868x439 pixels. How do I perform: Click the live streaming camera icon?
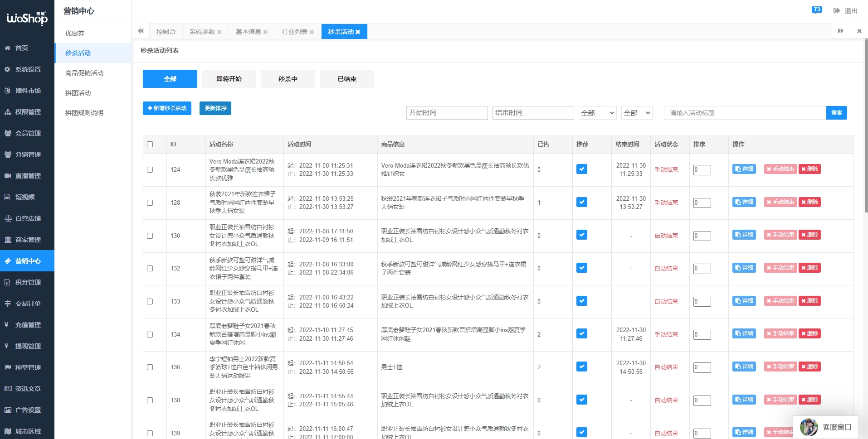(x=8, y=176)
